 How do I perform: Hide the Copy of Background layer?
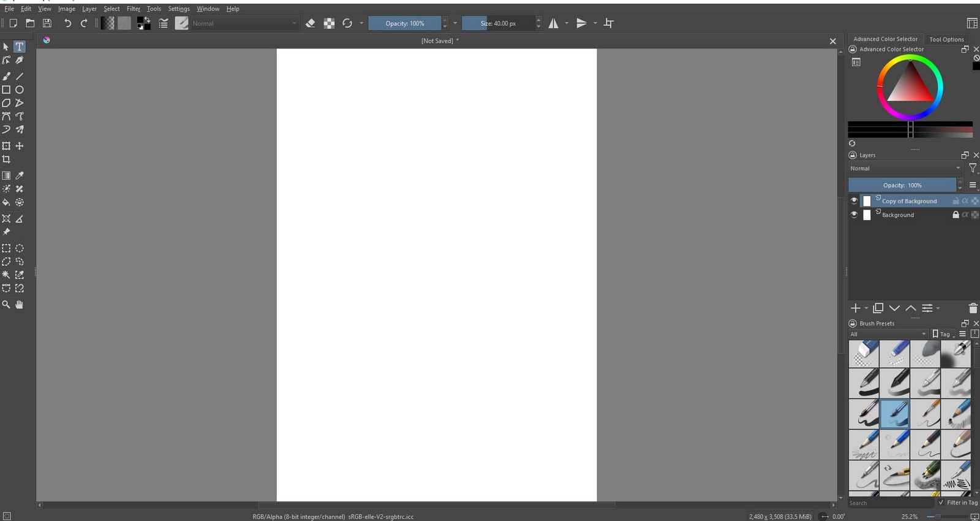pos(854,201)
